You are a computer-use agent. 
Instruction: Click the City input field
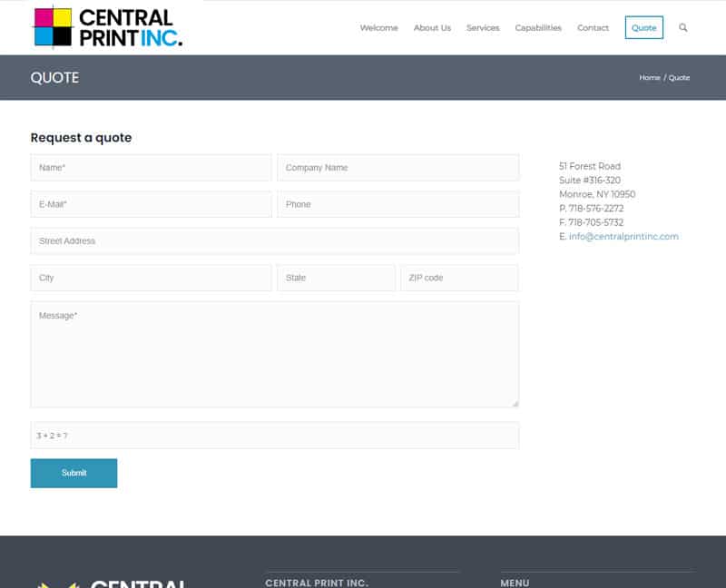pos(151,278)
